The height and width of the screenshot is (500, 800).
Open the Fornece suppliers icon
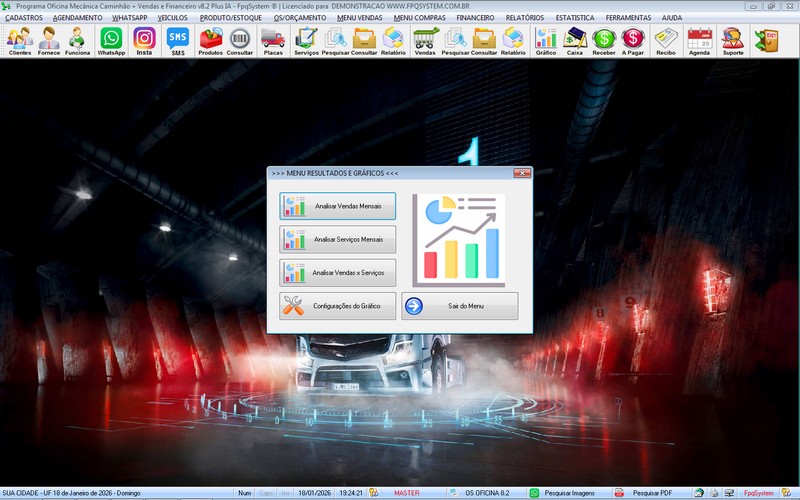(x=49, y=41)
